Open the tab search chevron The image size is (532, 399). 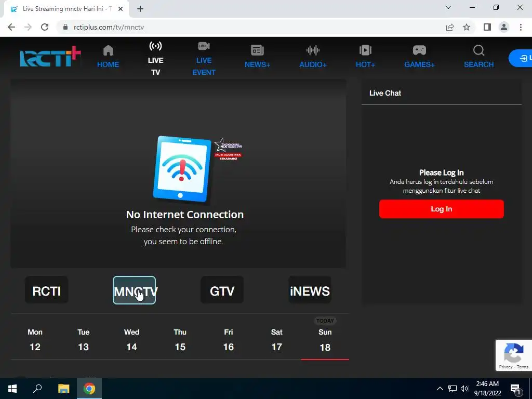point(448,7)
